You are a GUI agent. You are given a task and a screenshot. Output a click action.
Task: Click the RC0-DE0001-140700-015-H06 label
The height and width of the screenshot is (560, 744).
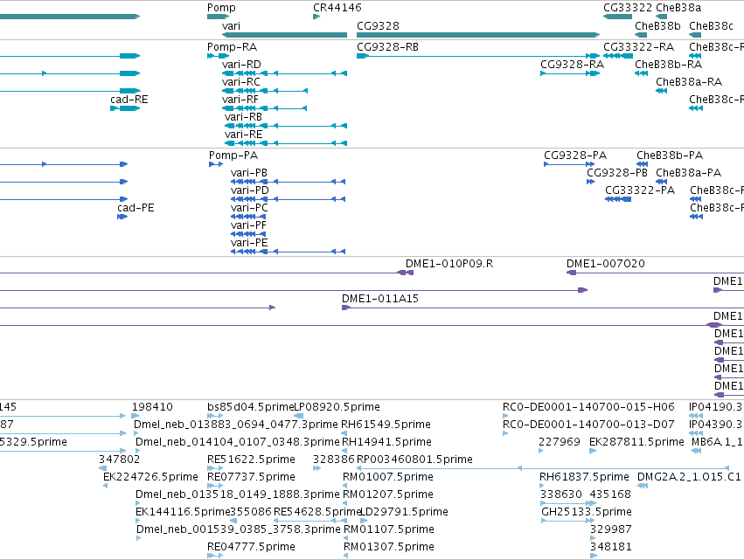coord(588,407)
